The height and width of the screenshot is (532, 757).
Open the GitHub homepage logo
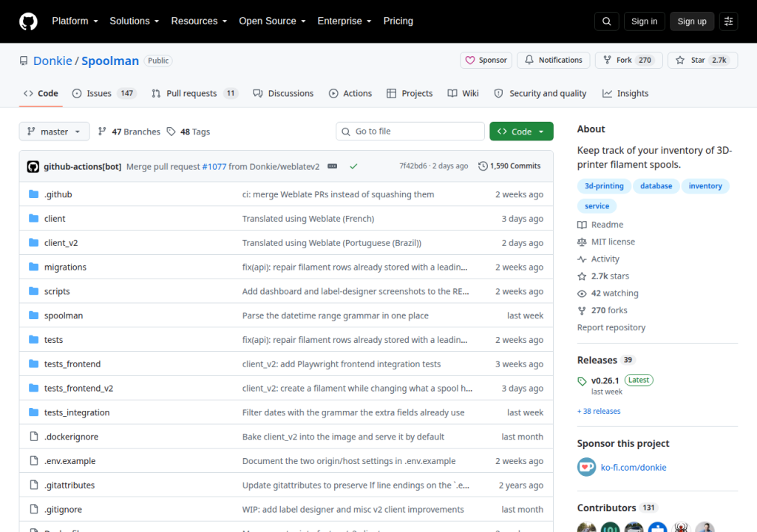28,21
